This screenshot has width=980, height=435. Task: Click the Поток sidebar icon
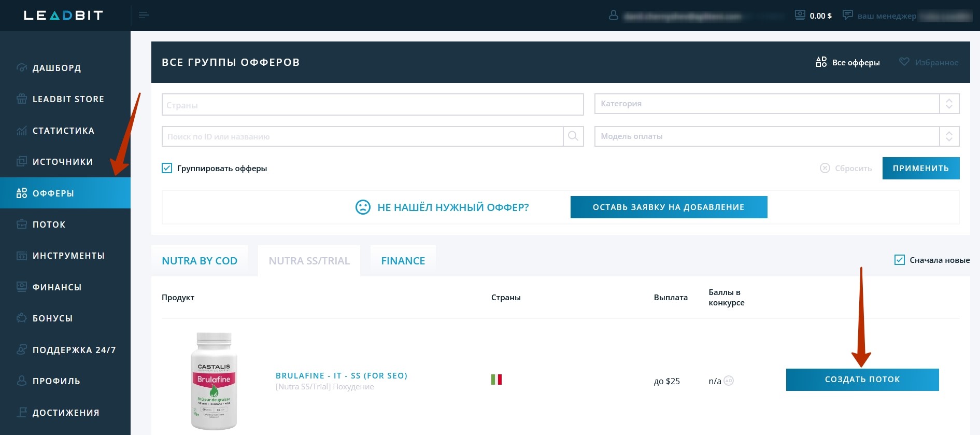21,224
